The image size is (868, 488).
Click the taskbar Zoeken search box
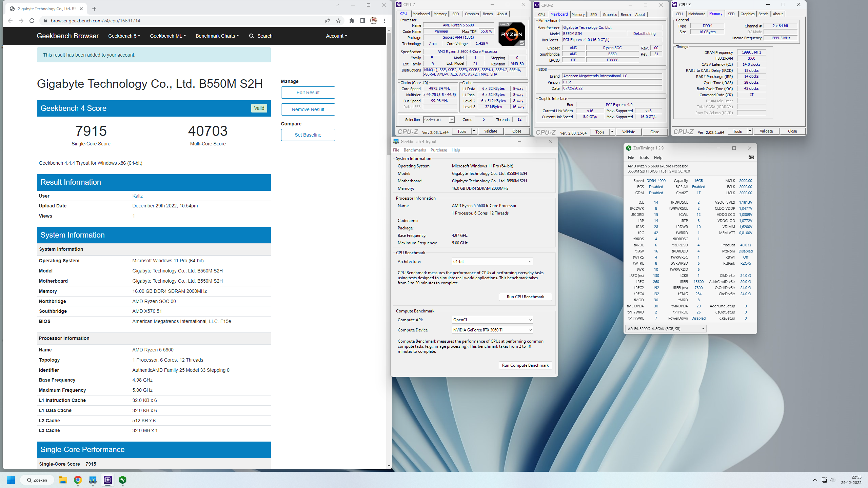coord(37,480)
